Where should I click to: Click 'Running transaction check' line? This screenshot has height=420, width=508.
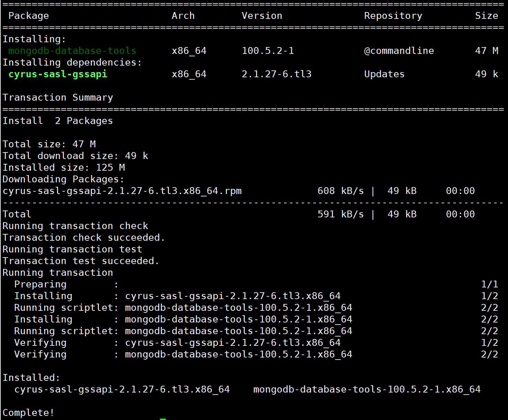tap(76, 226)
